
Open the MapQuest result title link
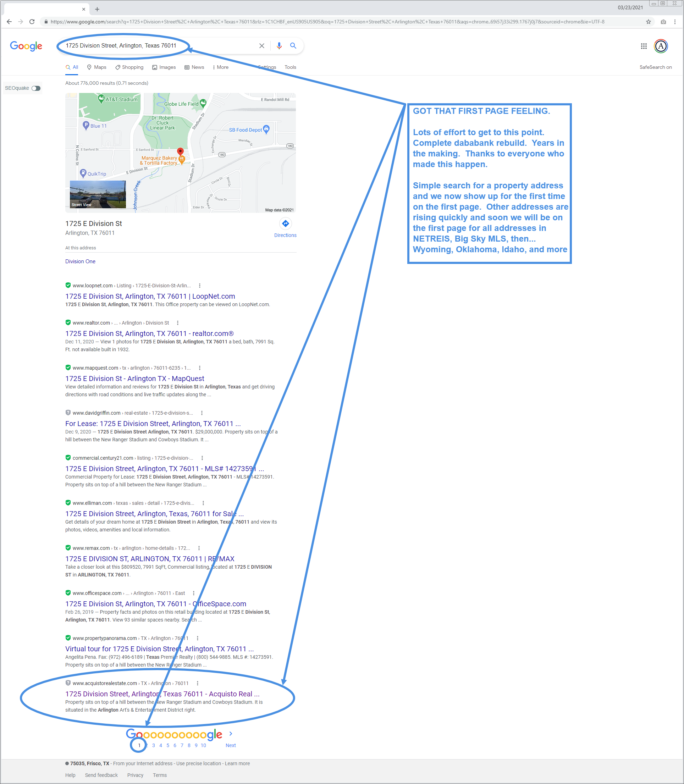pyautogui.click(x=135, y=379)
